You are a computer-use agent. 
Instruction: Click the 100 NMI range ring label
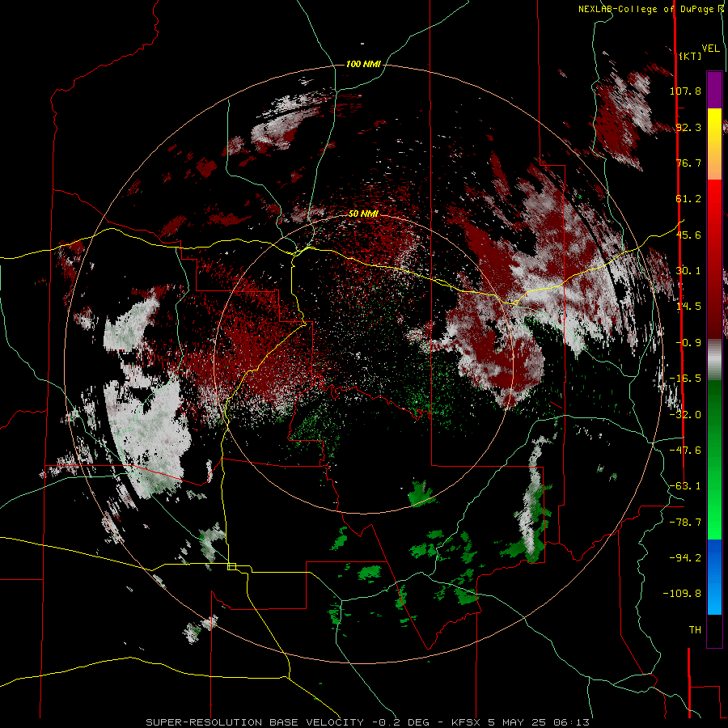click(x=363, y=64)
